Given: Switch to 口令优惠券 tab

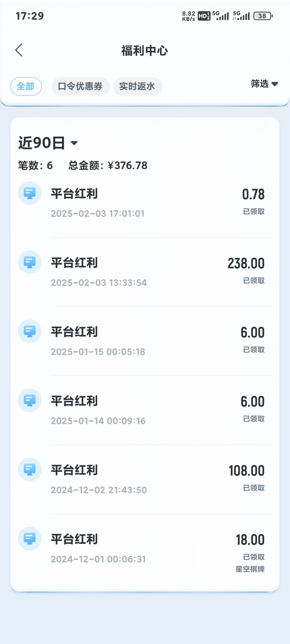Looking at the screenshot, I should coord(80,86).
